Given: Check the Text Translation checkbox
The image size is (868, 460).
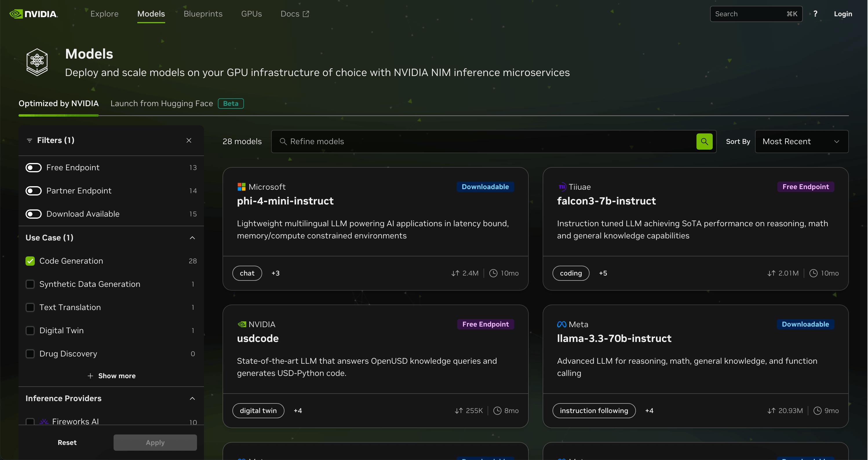Looking at the screenshot, I should (x=30, y=307).
